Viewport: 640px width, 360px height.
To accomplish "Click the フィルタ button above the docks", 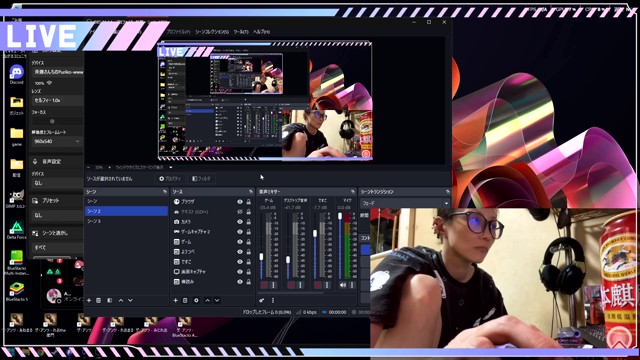I will pos(201,178).
